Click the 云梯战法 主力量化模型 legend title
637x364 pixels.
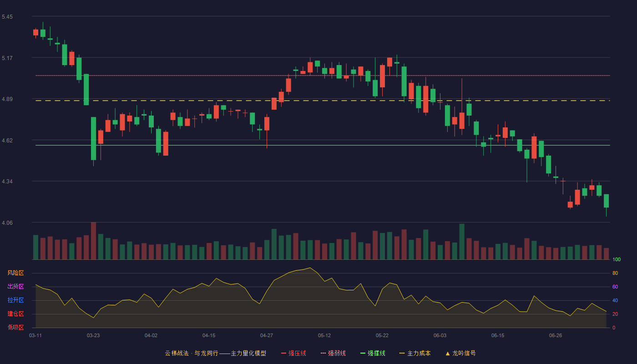pos(216,353)
